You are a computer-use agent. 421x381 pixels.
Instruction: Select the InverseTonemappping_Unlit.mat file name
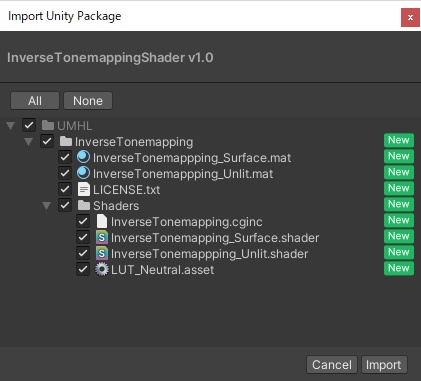[x=183, y=174]
